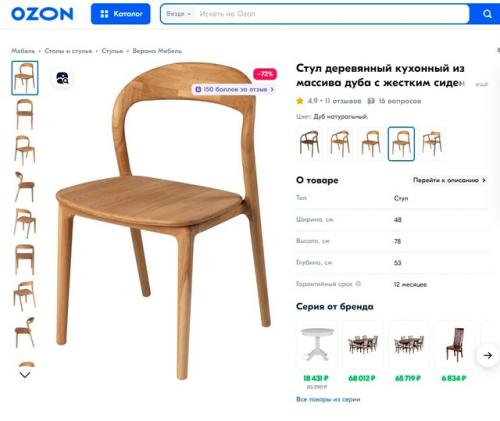500x421 pixels.
Task: Navigate to Столы и стулья breadcrumb
Action: [x=68, y=51]
